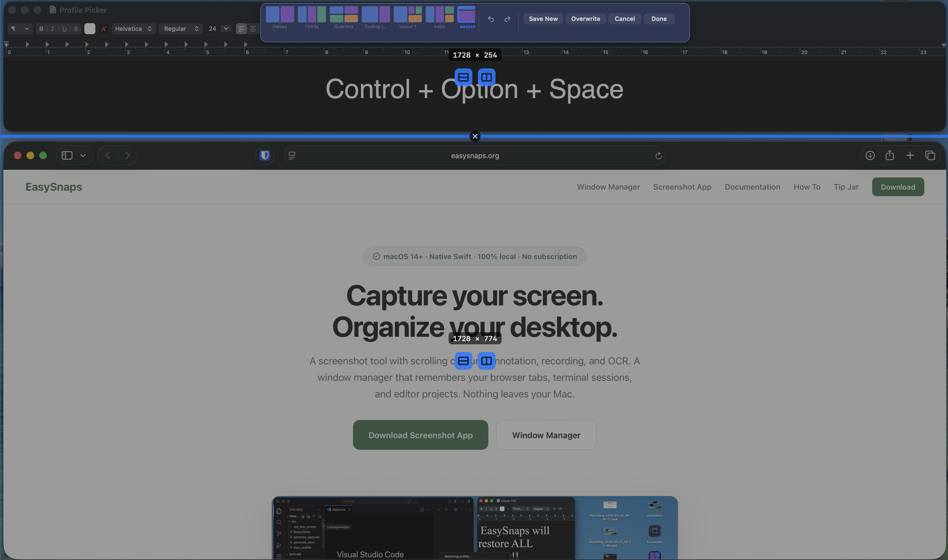Click the Done button
948x560 pixels.
(x=659, y=19)
